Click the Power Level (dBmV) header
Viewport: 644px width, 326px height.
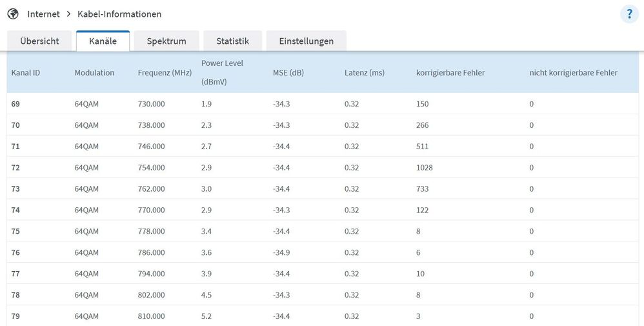(223, 72)
